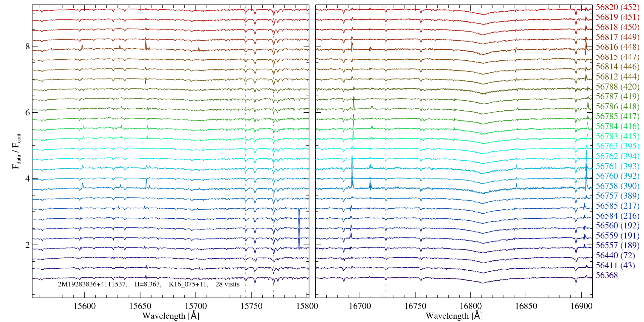The image size is (644, 322).
Task: Click the "28 visits" annotation text
Action: (227, 284)
